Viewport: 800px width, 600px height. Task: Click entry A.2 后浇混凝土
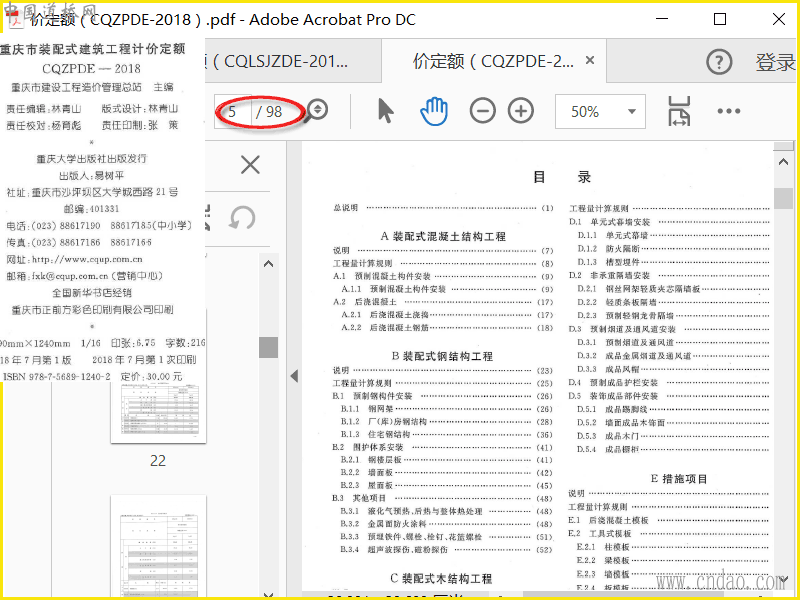coord(443,302)
